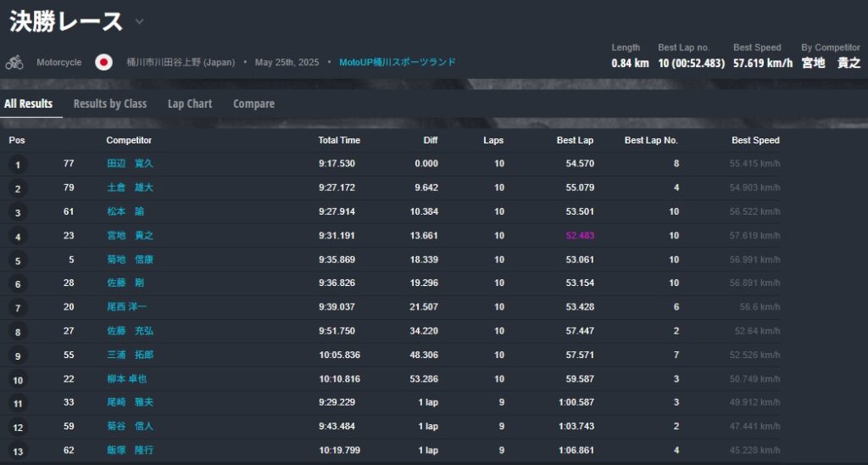Click the Best Lap column header

[x=575, y=140]
